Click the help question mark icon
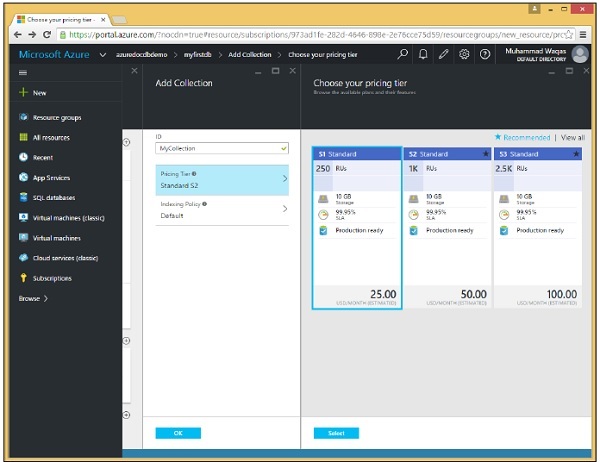This screenshot has width=600, height=462. pyautogui.click(x=485, y=54)
